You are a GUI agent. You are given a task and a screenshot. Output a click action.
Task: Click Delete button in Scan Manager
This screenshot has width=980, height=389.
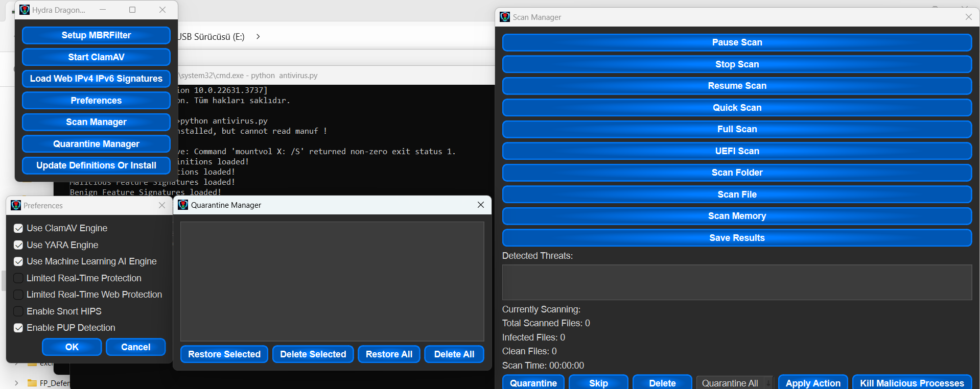click(x=662, y=383)
